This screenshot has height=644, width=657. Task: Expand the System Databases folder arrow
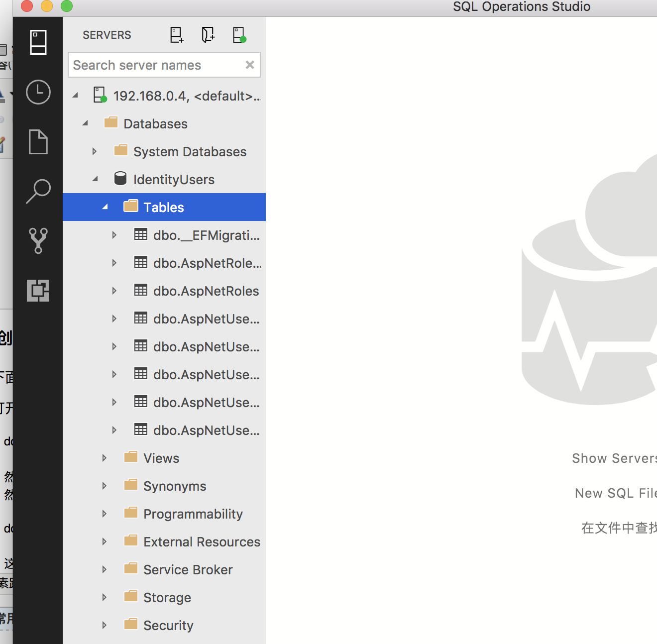pyautogui.click(x=95, y=151)
